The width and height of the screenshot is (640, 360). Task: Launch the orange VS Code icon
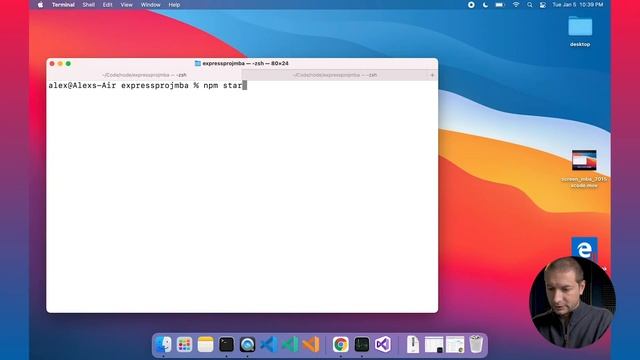click(311, 344)
